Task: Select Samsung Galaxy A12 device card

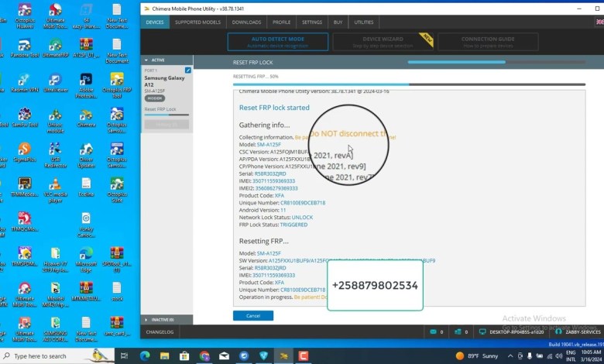Action: pyautogui.click(x=166, y=99)
